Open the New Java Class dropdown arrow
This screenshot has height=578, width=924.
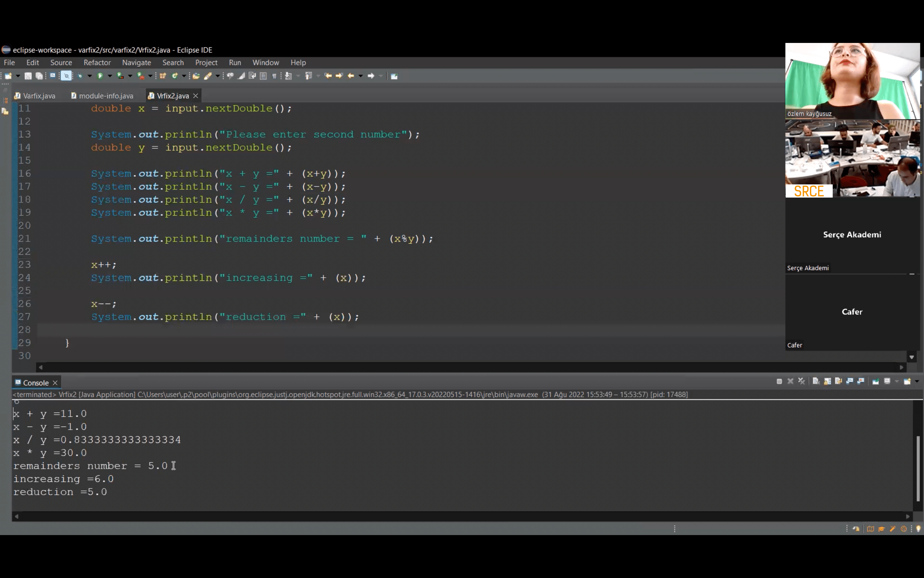[184, 76]
